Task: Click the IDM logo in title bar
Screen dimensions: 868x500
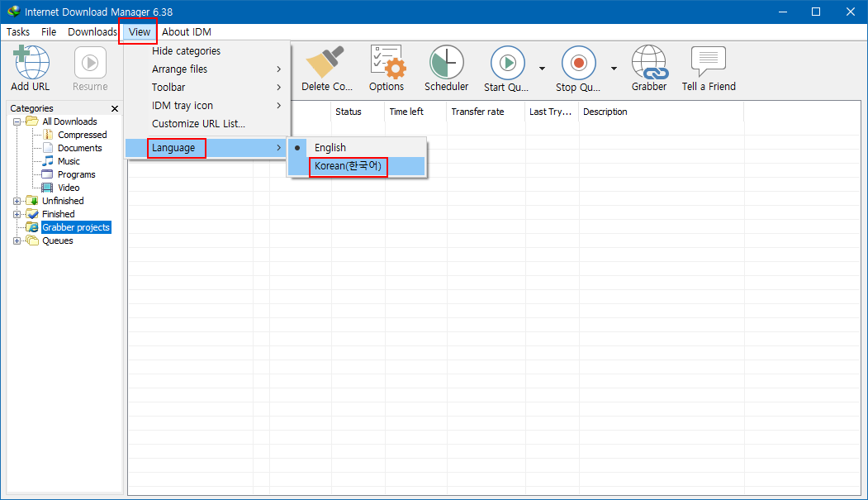Action: point(13,11)
